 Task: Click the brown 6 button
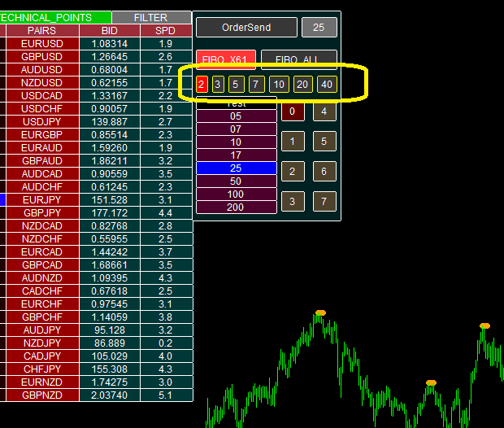coord(324,171)
